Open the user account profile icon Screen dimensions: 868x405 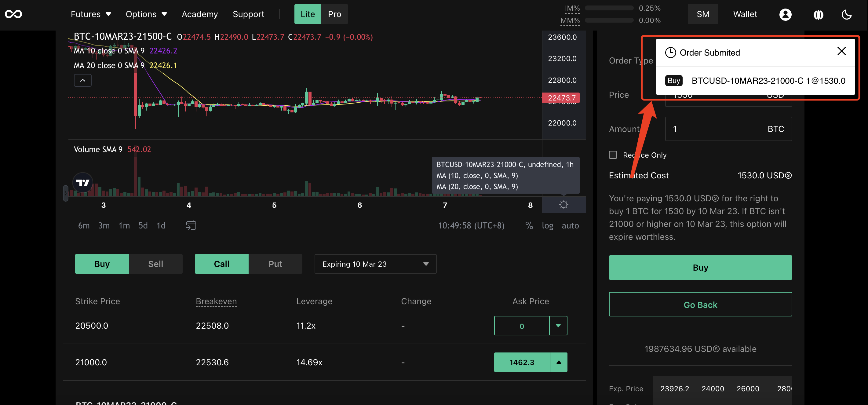click(785, 14)
